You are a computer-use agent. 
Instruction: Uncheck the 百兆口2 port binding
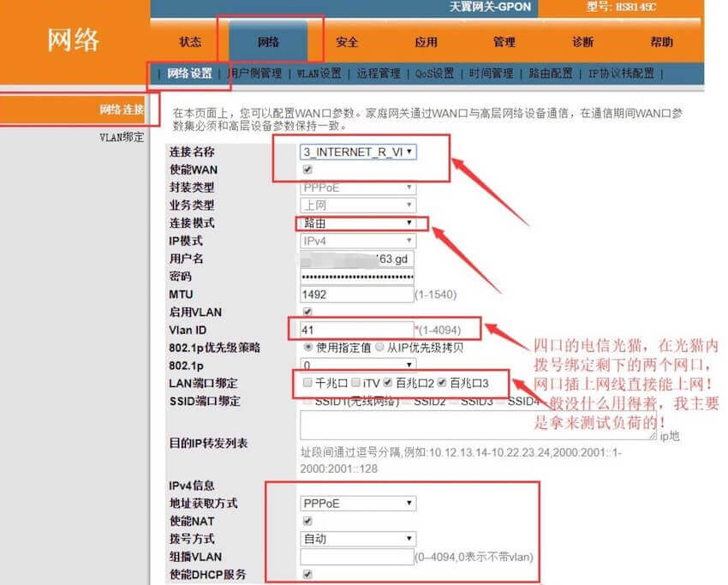[x=387, y=383]
